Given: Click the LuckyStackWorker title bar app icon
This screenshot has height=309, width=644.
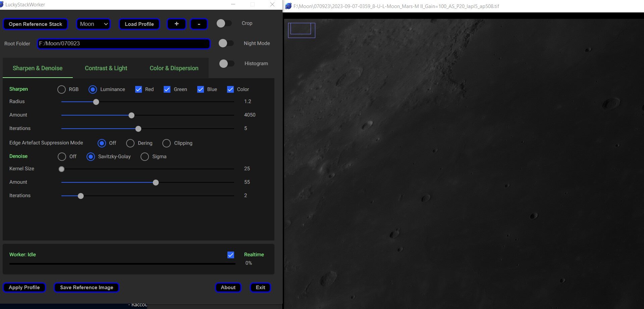Looking at the screenshot, I should (x=2, y=4).
